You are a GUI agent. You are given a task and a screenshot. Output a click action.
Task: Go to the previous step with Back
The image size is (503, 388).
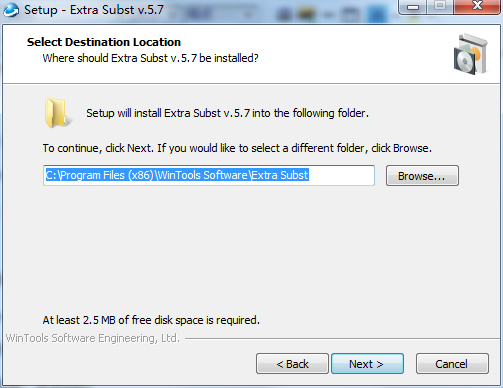[x=292, y=364]
